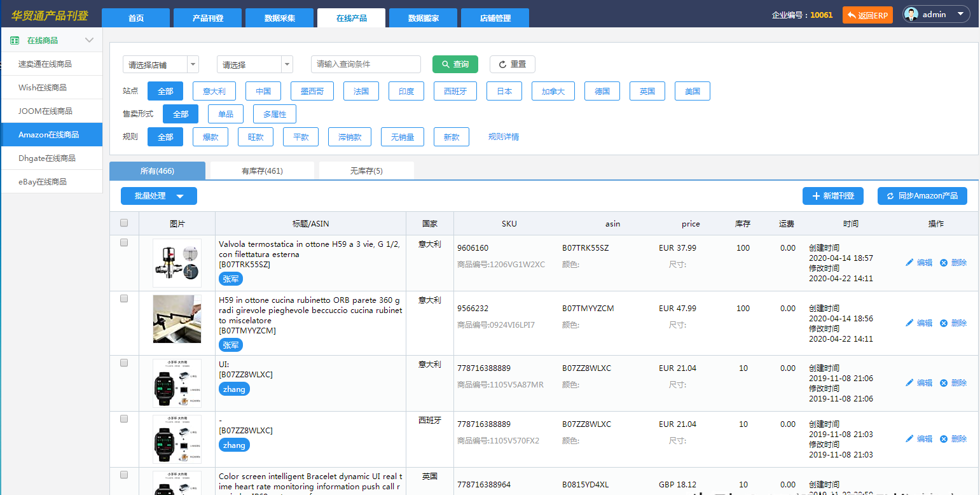Click the Return to ERP arrow button

[867, 15]
